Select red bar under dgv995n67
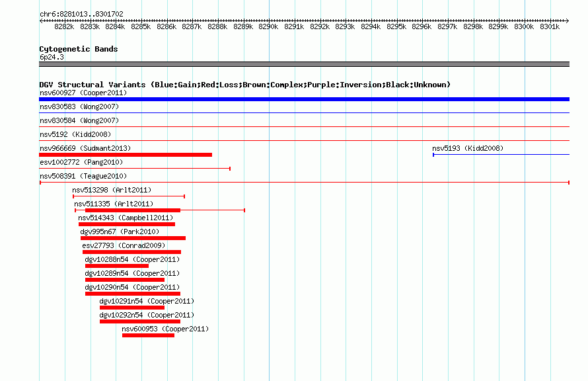Viewport: 588px width, 381px height. pos(133,238)
